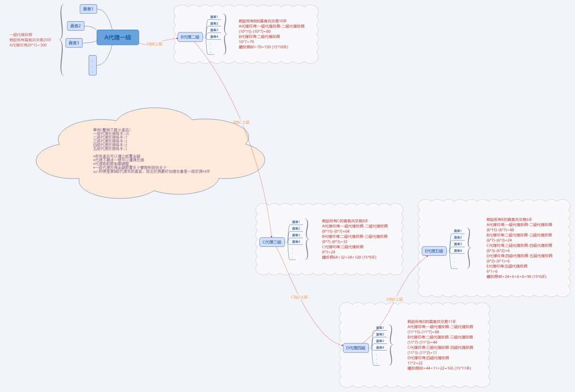Image resolution: width=575 pixels, height=392 pixels.
Task: Select the A代理一級 central topic node
Action: pos(118,37)
